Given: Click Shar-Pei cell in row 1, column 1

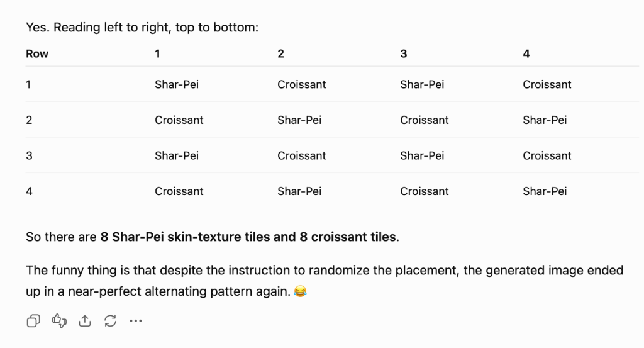Looking at the screenshot, I should click(x=177, y=84).
